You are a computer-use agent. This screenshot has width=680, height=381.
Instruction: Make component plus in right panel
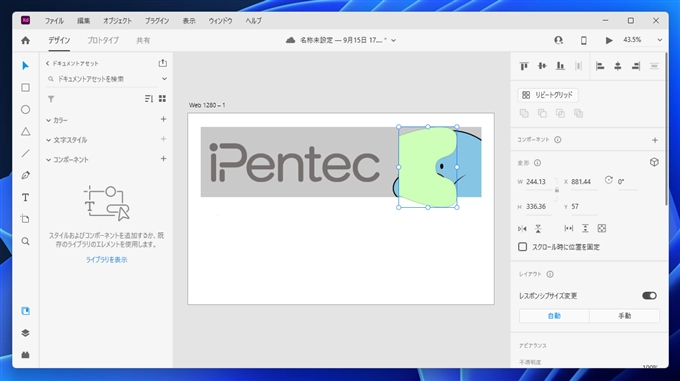coord(655,140)
